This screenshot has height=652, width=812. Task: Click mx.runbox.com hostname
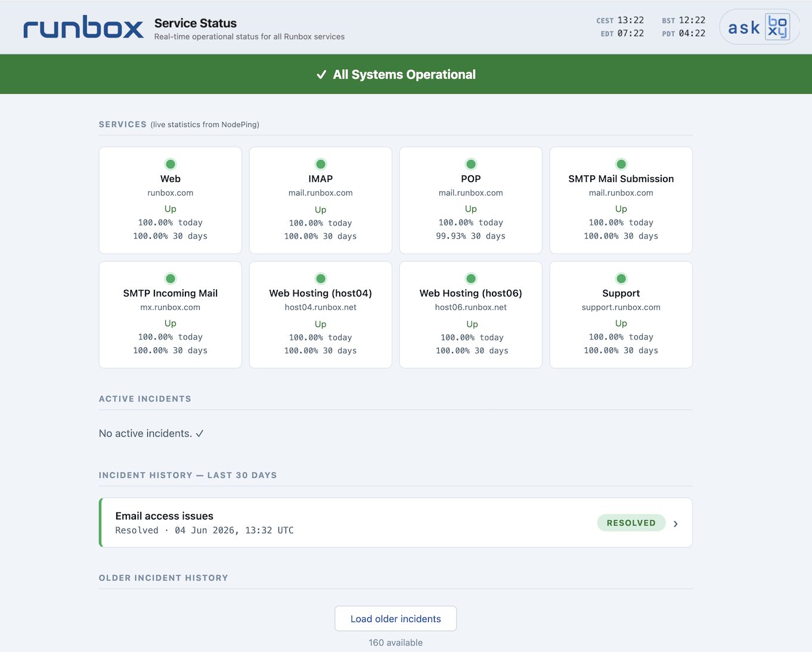point(171,307)
